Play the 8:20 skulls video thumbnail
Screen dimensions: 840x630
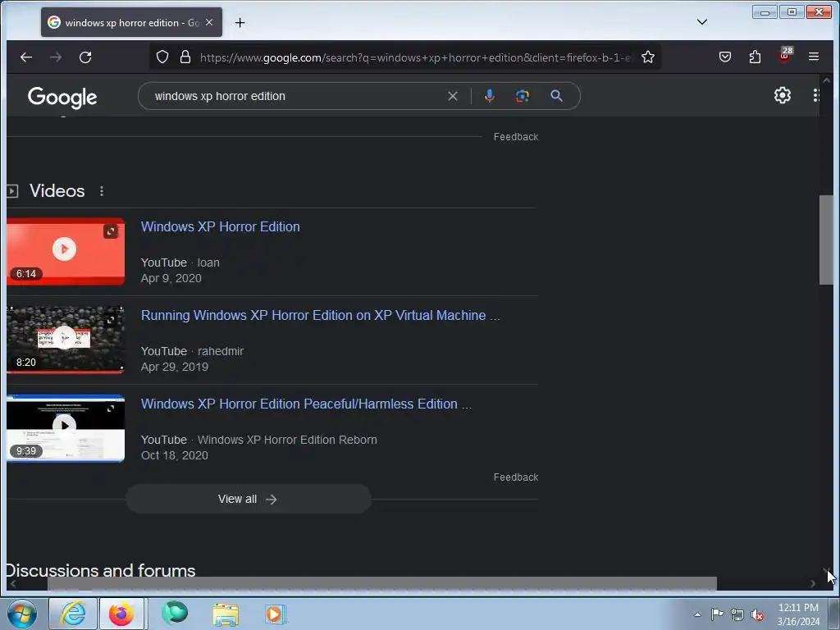tap(66, 340)
